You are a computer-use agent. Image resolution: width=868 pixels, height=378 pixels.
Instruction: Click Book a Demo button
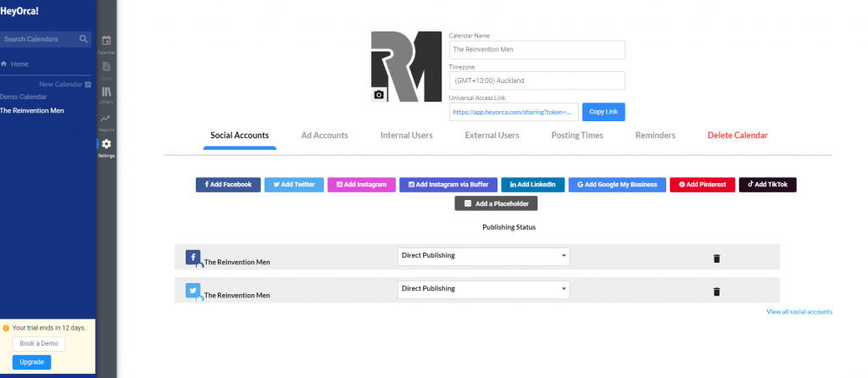coord(39,344)
